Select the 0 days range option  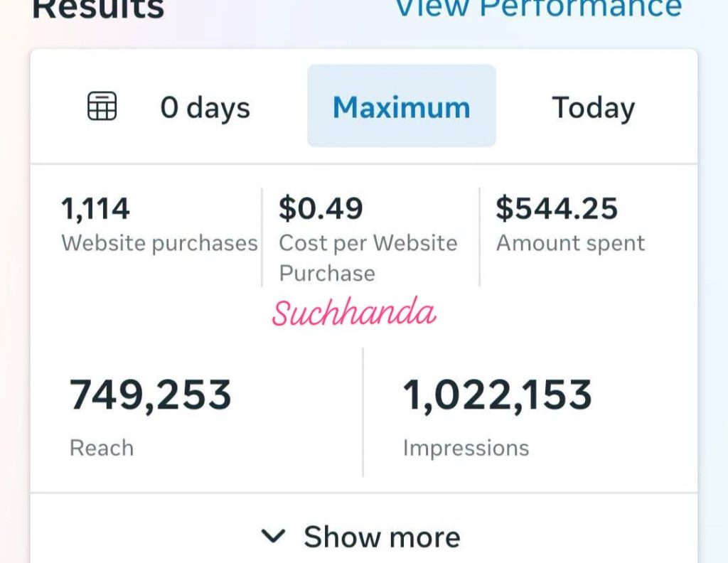[205, 107]
